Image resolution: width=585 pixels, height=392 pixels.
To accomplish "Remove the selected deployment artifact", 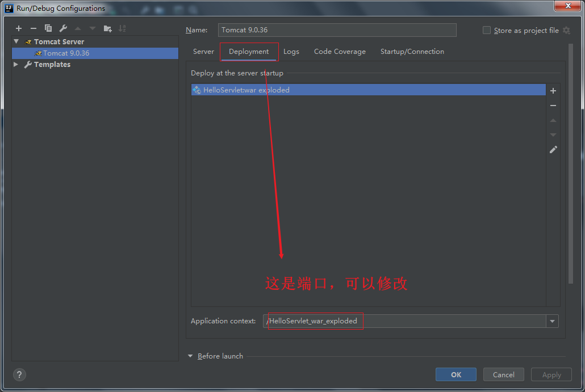I will pos(553,106).
